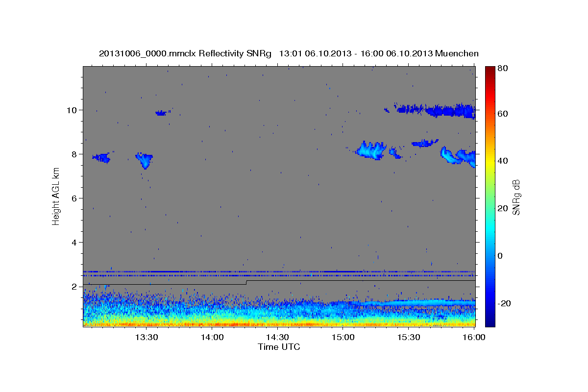Click the 14:30 time tick label
The image size is (588, 392).
tap(277, 337)
